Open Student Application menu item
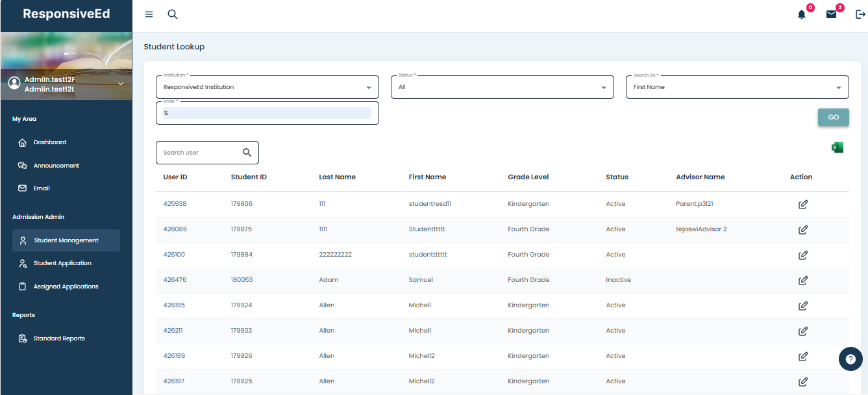Screen dimensions: 868x395 pyautogui.click(x=62, y=263)
